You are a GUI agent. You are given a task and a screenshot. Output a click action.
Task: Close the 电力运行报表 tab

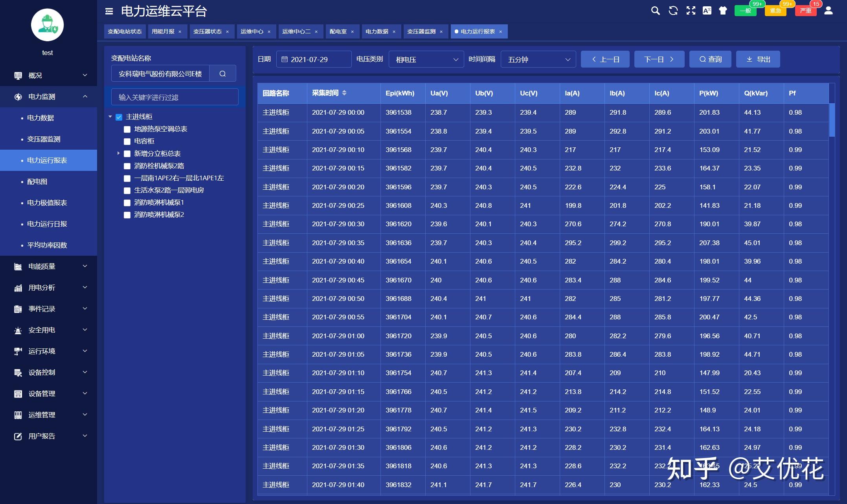tap(500, 32)
